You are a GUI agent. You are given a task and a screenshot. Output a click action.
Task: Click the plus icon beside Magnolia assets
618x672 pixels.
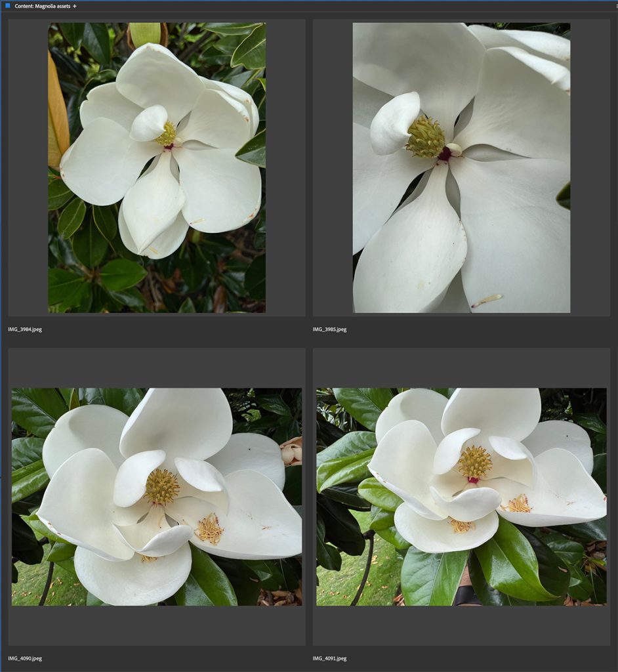coord(75,6)
